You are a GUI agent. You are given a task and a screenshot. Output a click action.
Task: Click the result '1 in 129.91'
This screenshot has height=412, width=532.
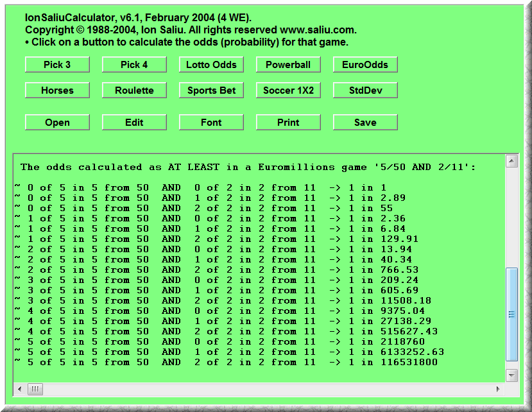384,239
